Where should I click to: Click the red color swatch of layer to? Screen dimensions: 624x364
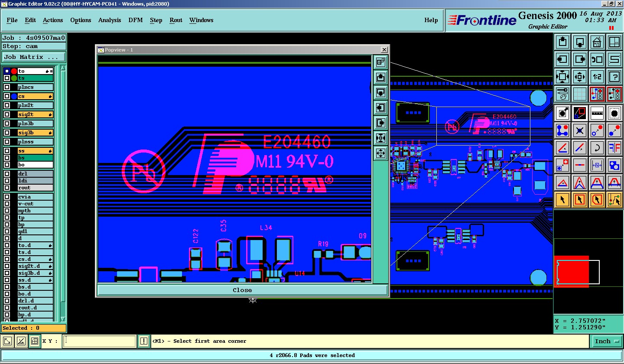14,71
